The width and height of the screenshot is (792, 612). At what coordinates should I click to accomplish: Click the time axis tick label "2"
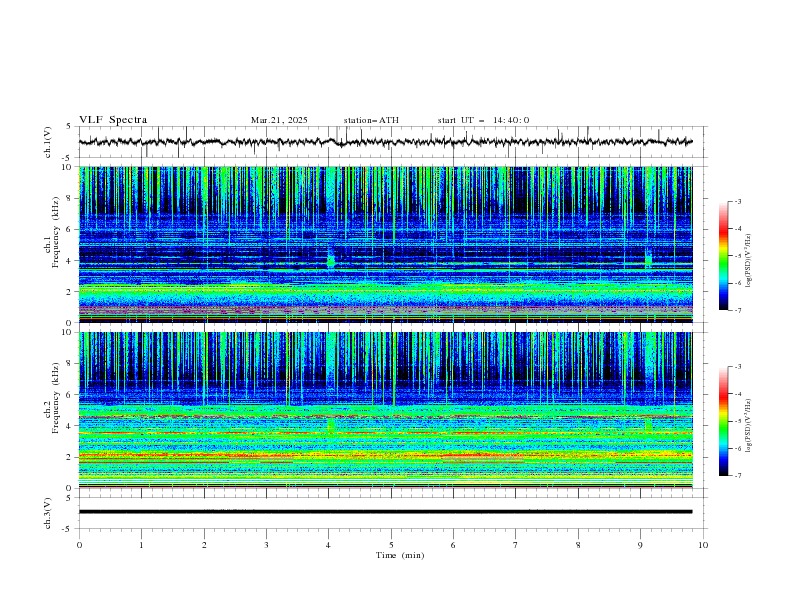[x=204, y=545]
